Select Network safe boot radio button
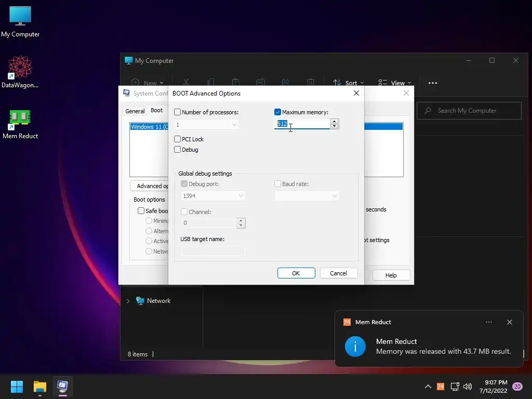The image size is (532, 399). [x=149, y=251]
